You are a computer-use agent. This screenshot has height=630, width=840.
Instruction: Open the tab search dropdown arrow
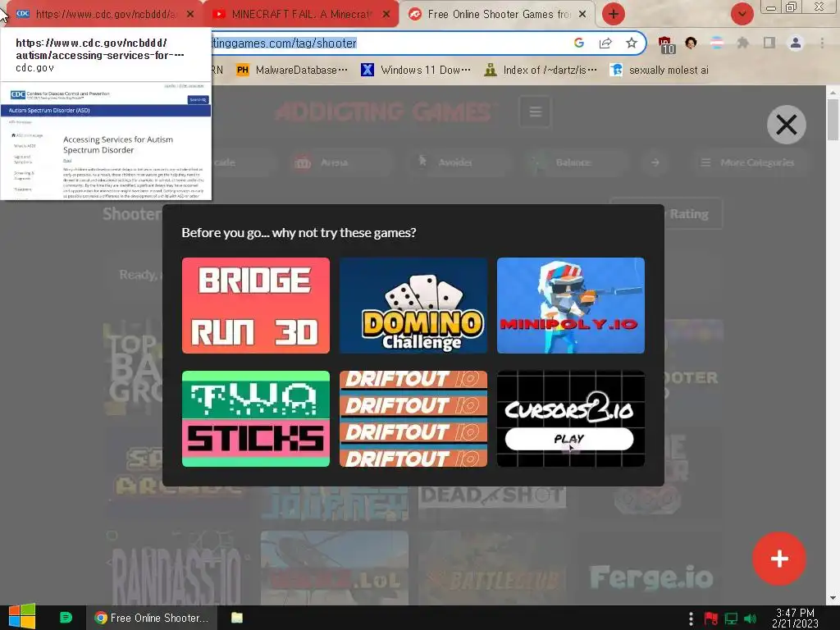click(x=742, y=14)
